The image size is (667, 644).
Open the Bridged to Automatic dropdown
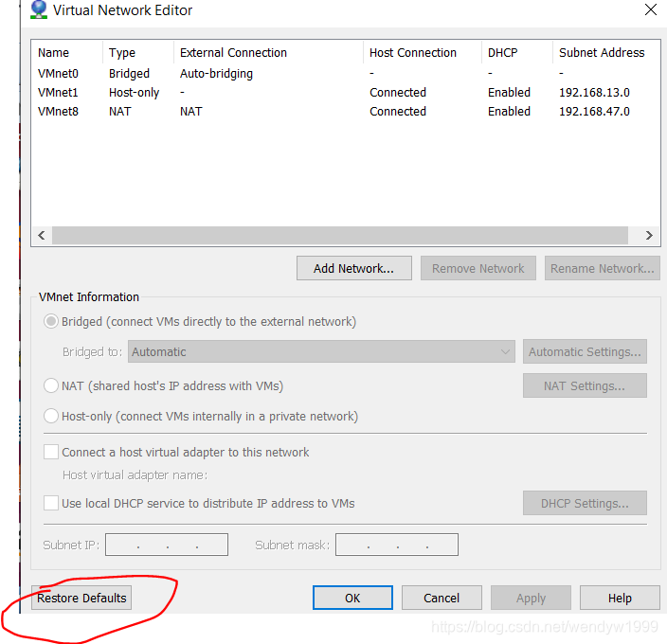[x=321, y=351]
